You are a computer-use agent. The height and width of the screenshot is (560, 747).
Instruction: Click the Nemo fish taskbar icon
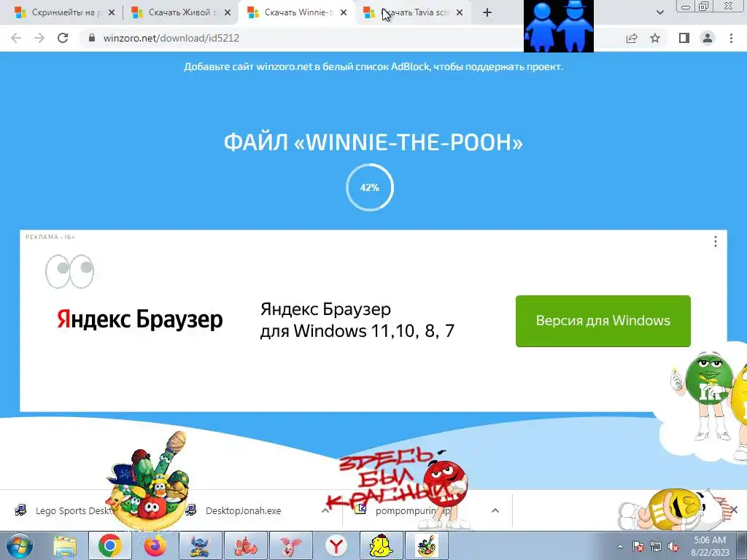point(245,545)
